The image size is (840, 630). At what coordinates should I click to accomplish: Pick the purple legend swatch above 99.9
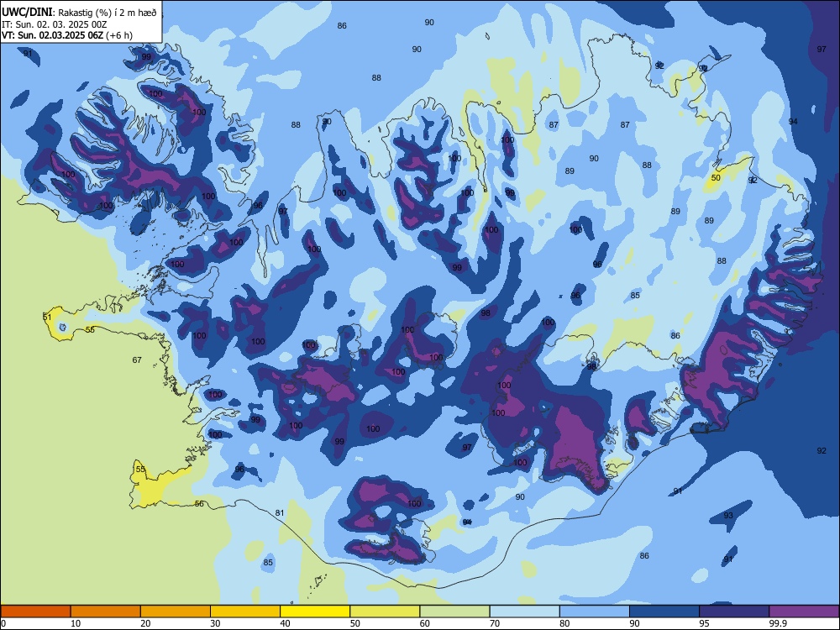pyautogui.click(x=804, y=612)
